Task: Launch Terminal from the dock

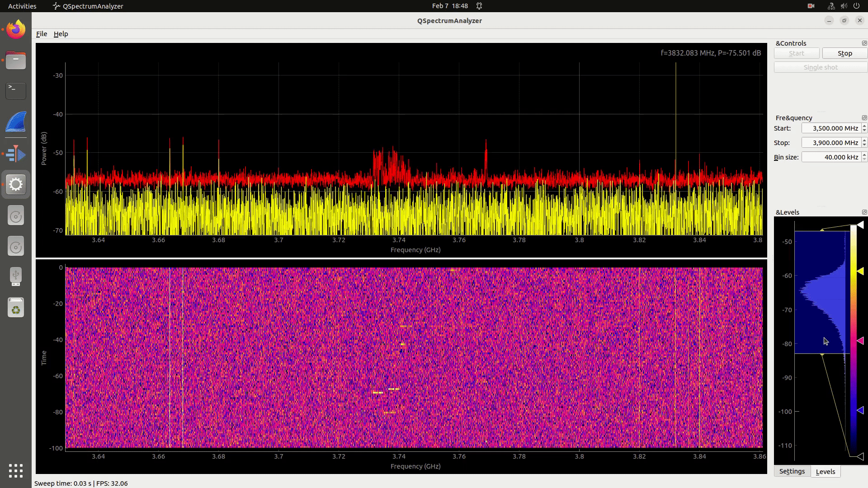Action: click(16, 90)
